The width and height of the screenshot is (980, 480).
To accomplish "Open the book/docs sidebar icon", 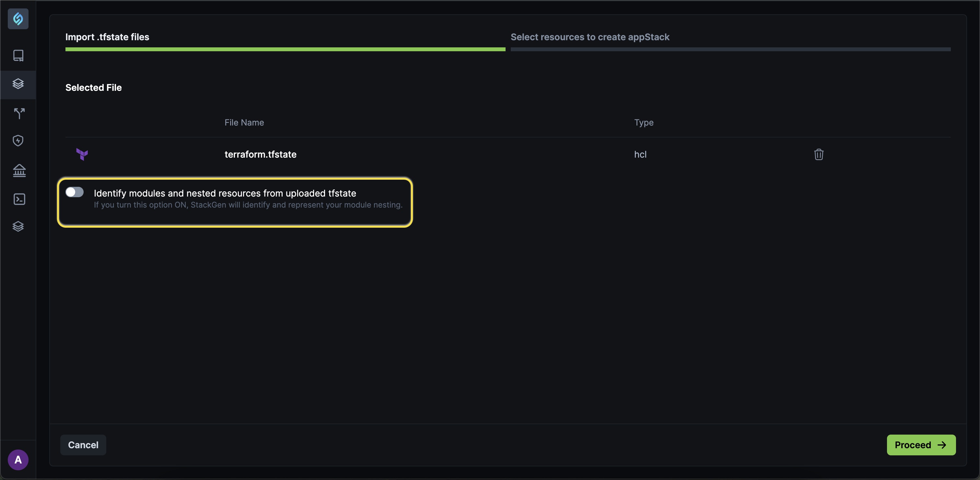I will (x=18, y=55).
